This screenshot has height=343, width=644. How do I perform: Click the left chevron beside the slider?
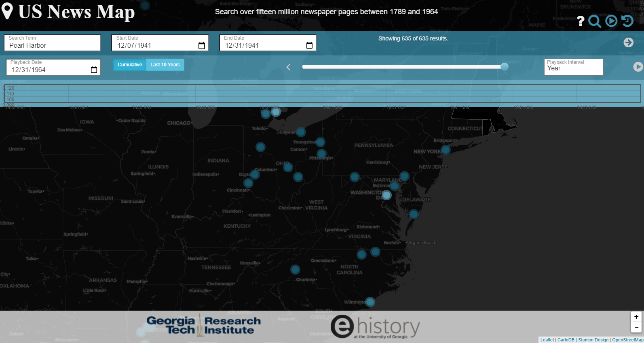pyautogui.click(x=288, y=67)
